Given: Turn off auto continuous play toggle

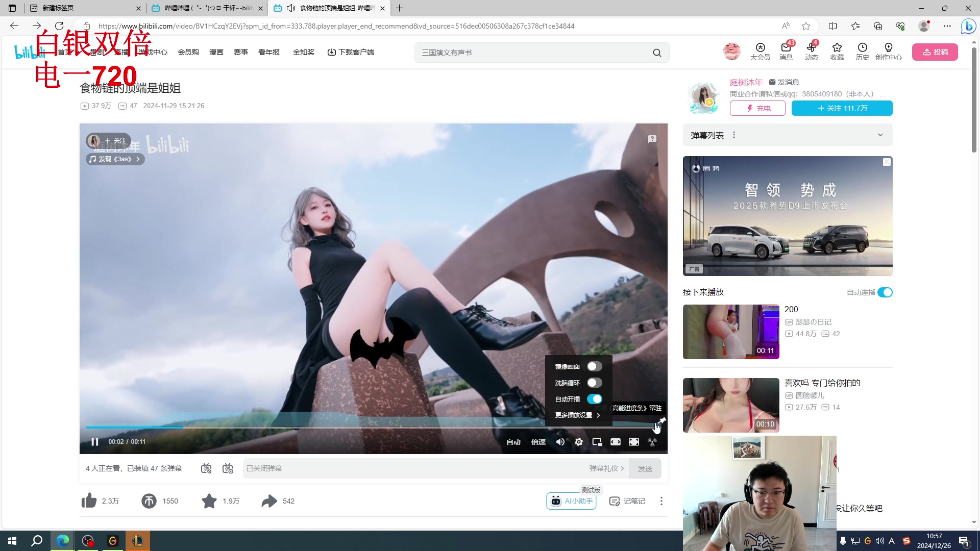Looking at the screenshot, I should click(885, 292).
